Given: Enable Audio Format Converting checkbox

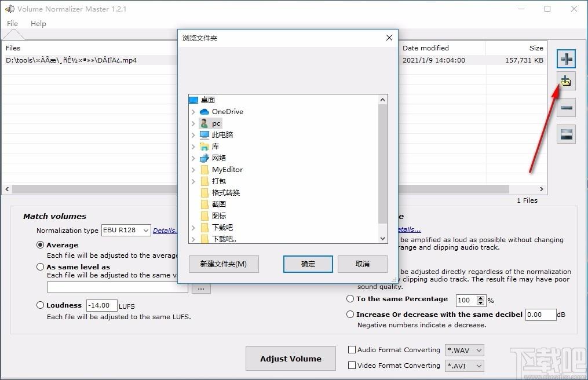Looking at the screenshot, I should (352, 350).
